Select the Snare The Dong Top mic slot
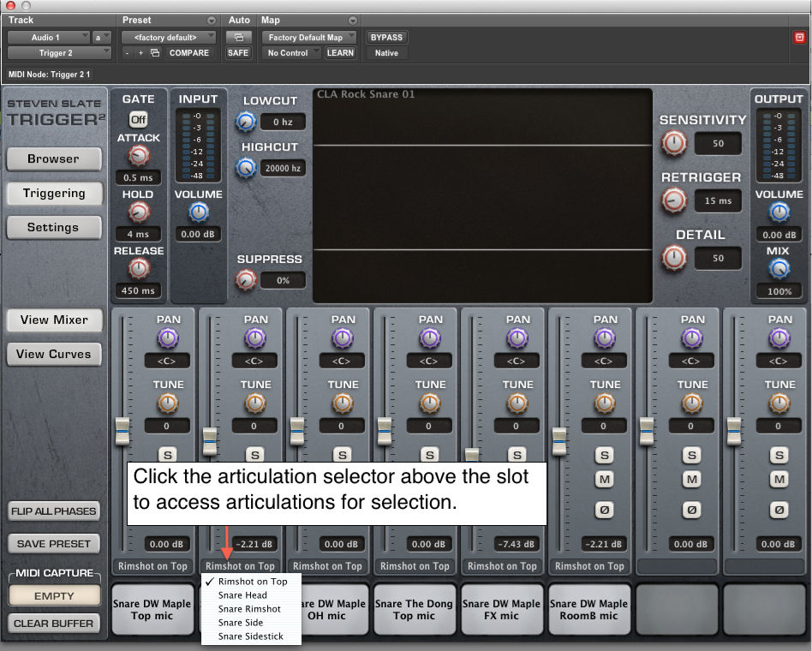The height and width of the screenshot is (651, 812). coord(415,609)
